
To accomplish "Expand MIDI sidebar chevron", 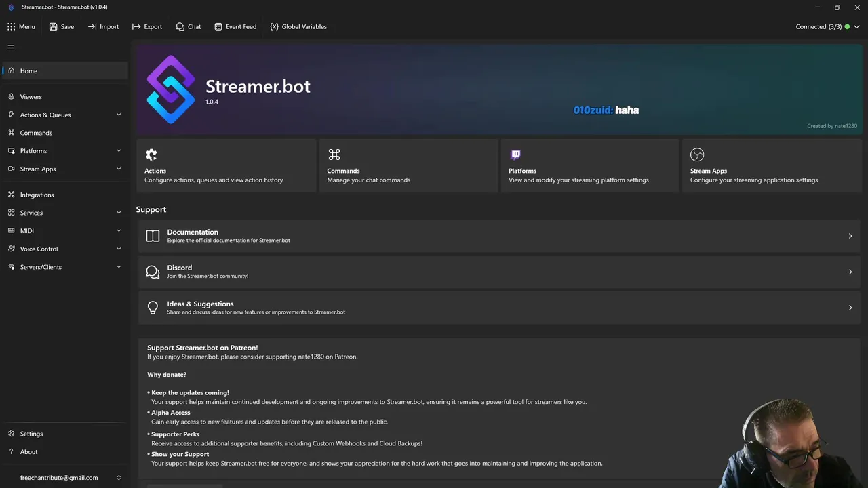I will [x=119, y=230].
